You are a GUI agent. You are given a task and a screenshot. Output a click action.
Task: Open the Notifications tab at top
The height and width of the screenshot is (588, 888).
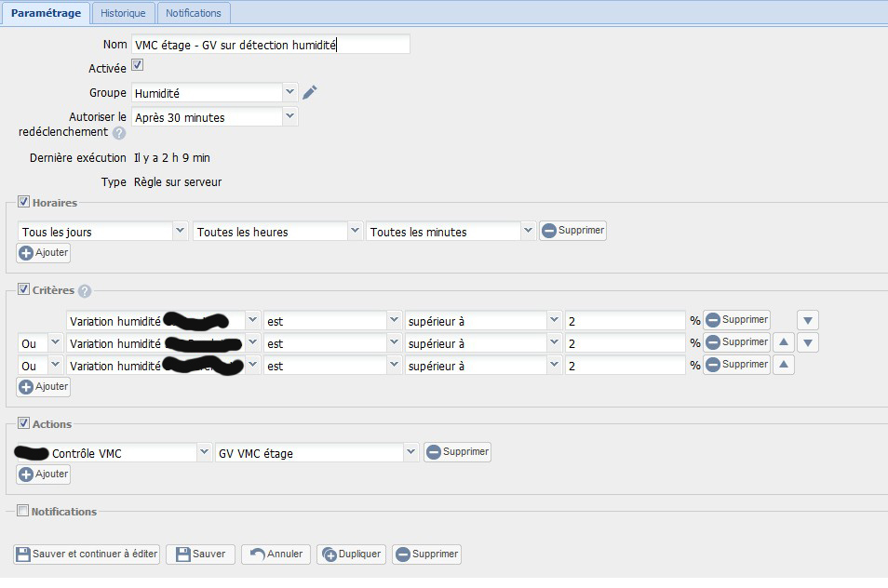click(194, 13)
